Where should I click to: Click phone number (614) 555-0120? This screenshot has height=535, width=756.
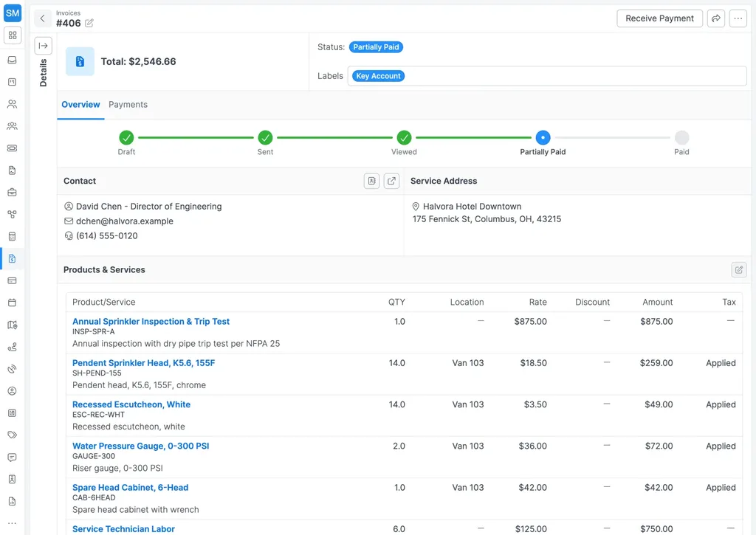pos(106,235)
